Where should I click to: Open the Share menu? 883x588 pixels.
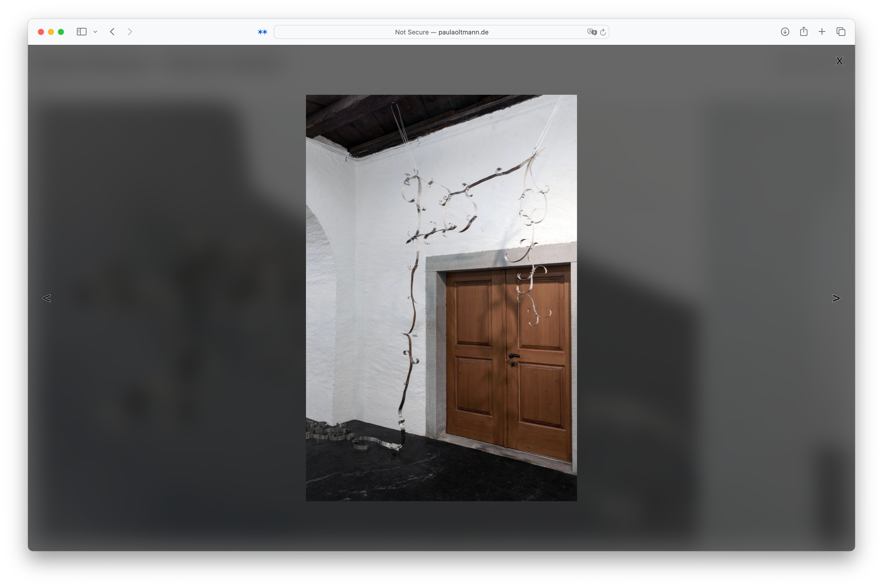click(803, 31)
